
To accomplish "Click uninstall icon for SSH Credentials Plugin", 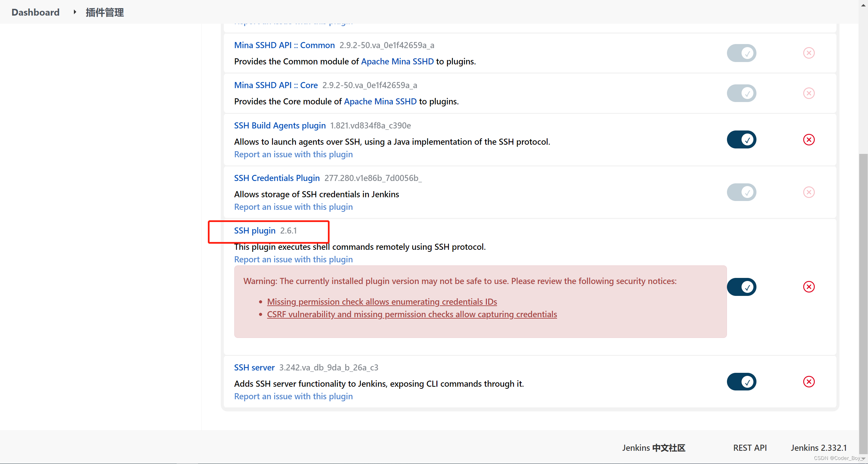I will tap(809, 192).
